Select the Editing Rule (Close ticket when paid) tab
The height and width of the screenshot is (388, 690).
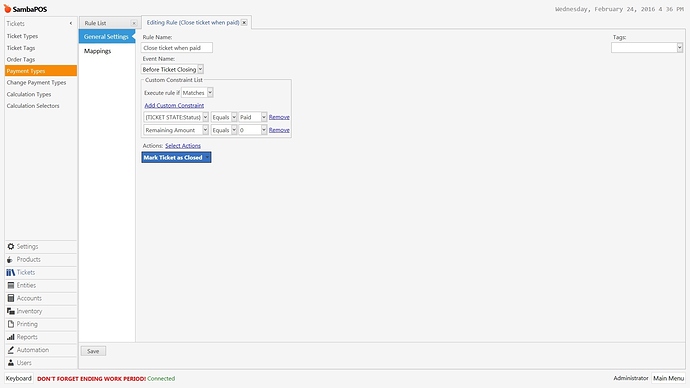tap(193, 22)
